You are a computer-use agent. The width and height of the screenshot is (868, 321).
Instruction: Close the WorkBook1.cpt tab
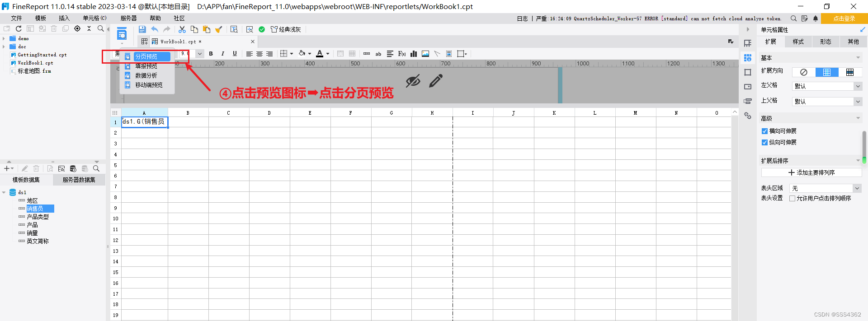(253, 42)
